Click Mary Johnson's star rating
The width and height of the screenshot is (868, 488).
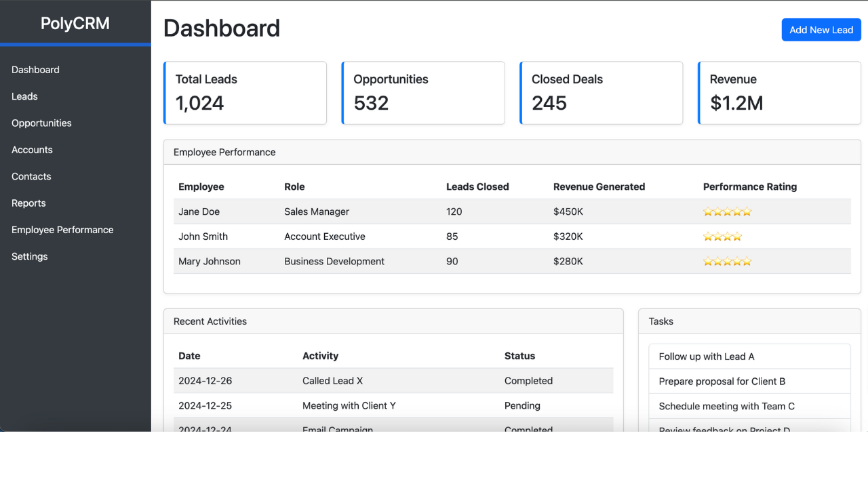click(x=727, y=262)
